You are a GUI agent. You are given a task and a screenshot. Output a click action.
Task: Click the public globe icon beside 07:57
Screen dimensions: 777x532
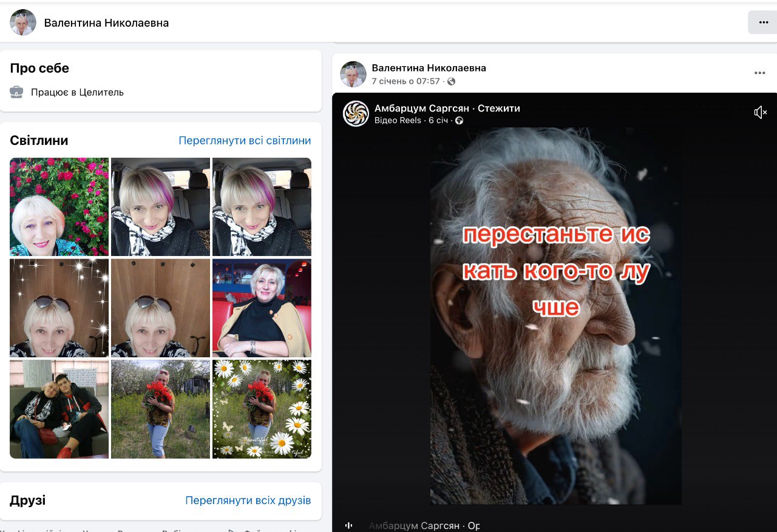tap(451, 81)
